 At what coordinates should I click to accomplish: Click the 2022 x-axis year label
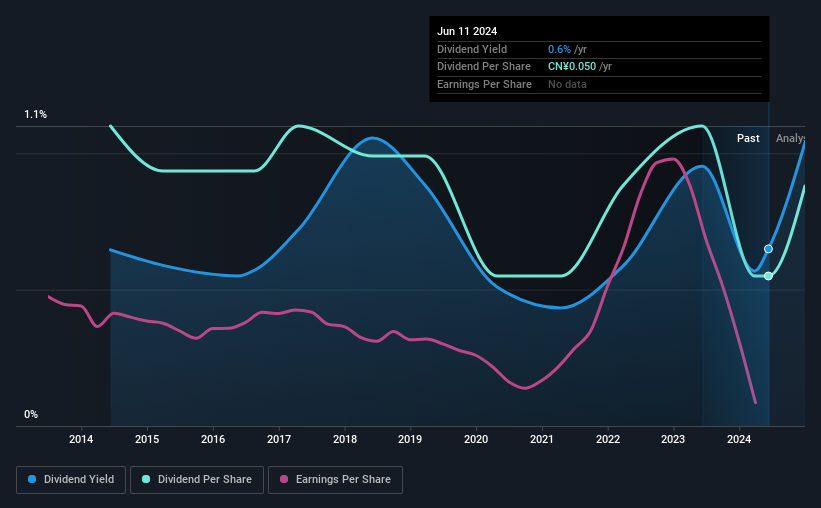[x=608, y=439]
